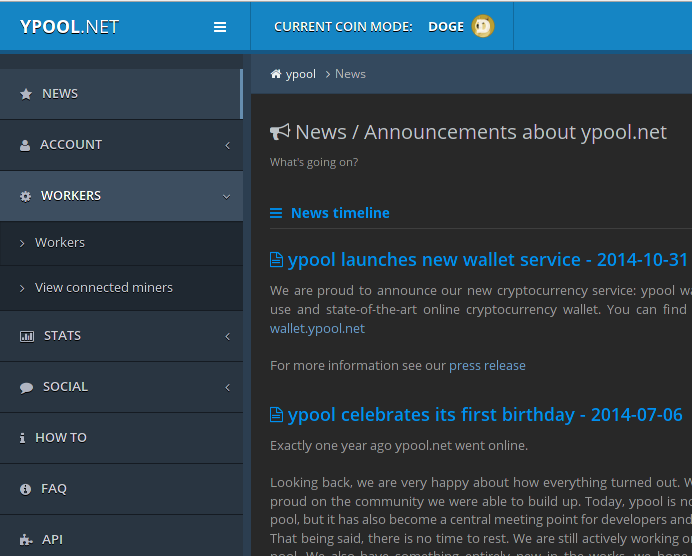The height and width of the screenshot is (556, 692).
Task: Open the ACCOUNT sidebar menu
Action: point(121,145)
